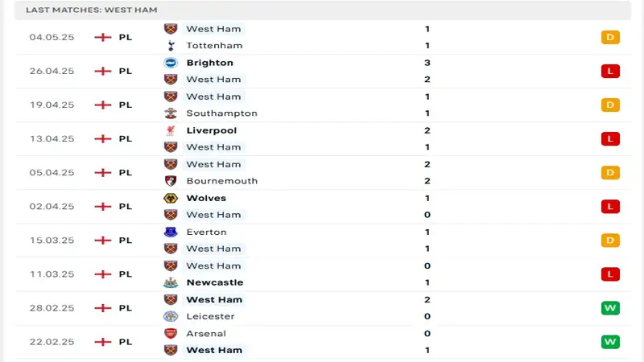Click the Arsenal club crest icon
Viewport: 644px width, 362px height.
click(x=170, y=333)
